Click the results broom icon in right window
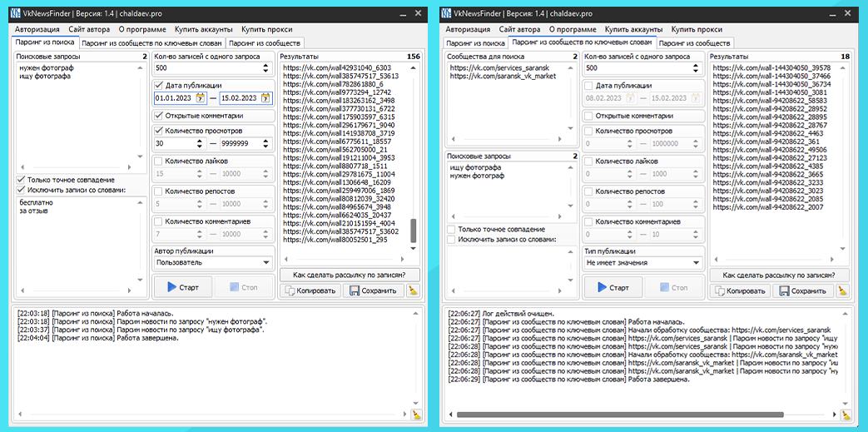The height and width of the screenshot is (432, 868). [x=842, y=290]
